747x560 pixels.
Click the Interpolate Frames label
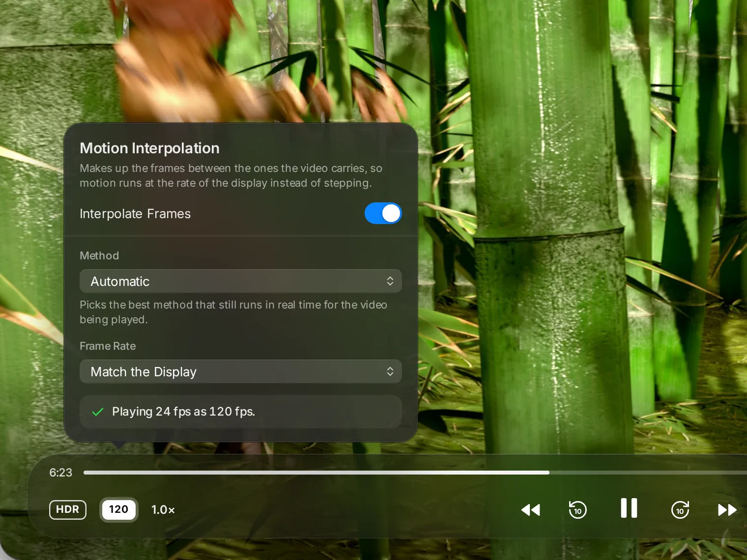point(135,214)
